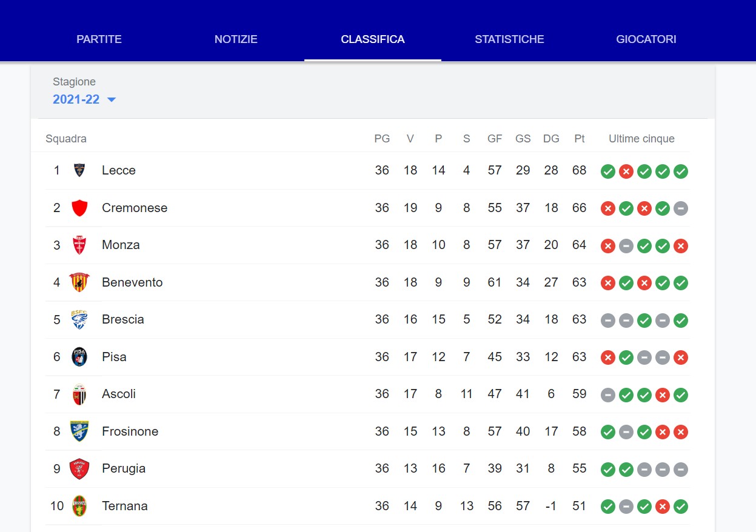The height and width of the screenshot is (532, 756).
Task: Click the Frosinone team crest
Action: point(79,431)
